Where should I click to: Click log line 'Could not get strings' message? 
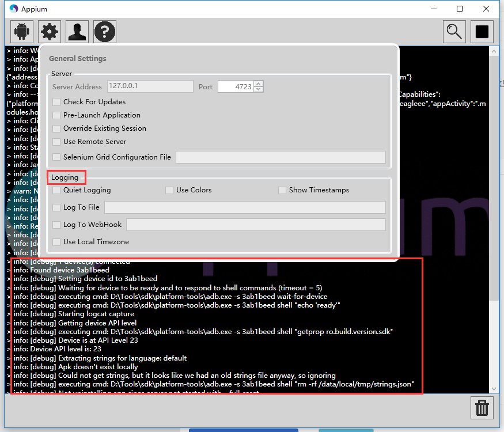click(175, 376)
